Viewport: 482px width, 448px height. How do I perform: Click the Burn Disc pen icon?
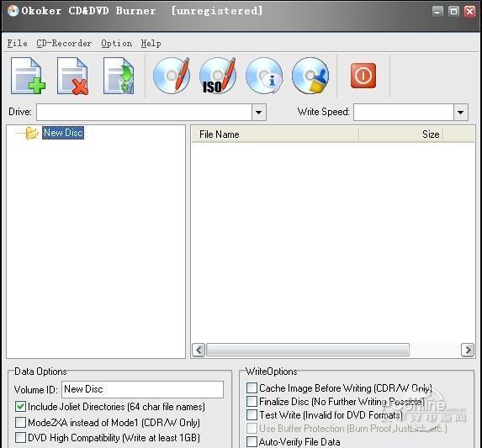point(172,76)
